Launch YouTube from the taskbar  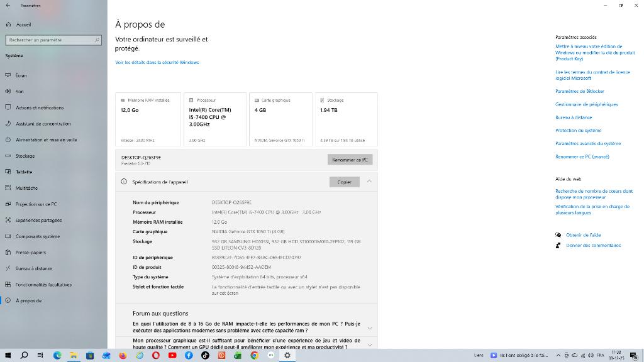[172, 355]
